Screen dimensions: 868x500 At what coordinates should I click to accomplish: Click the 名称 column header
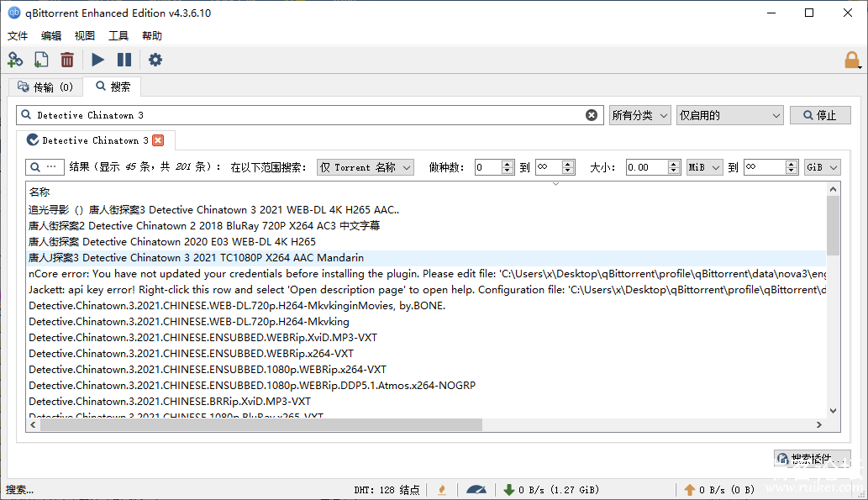point(39,192)
